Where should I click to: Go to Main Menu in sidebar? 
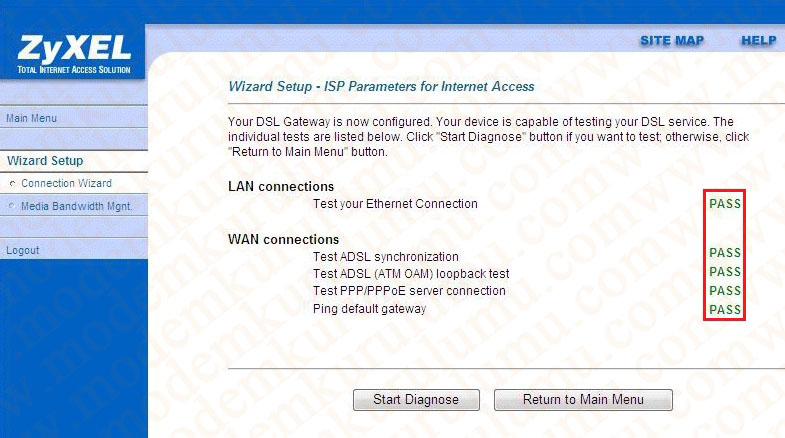(32, 118)
